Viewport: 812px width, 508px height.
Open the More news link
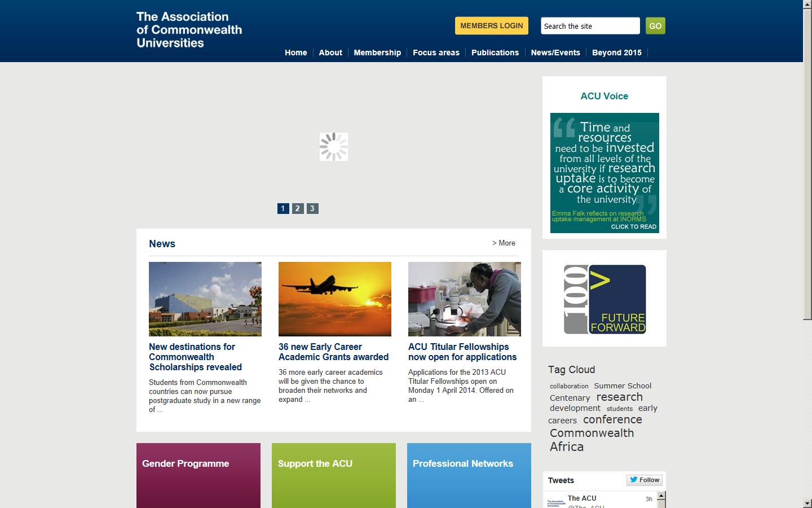504,243
